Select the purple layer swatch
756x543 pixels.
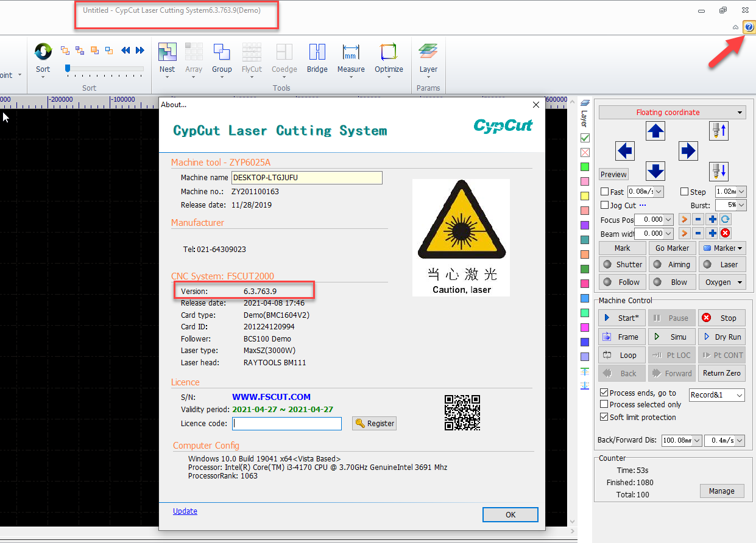tap(585, 225)
